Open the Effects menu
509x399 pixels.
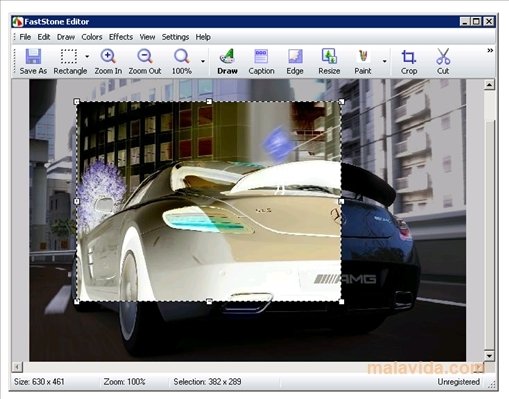pyautogui.click(x=121, y=37)
